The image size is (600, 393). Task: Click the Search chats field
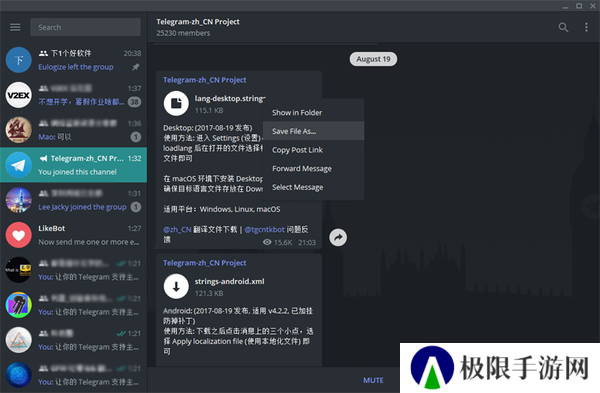(86, 27)
